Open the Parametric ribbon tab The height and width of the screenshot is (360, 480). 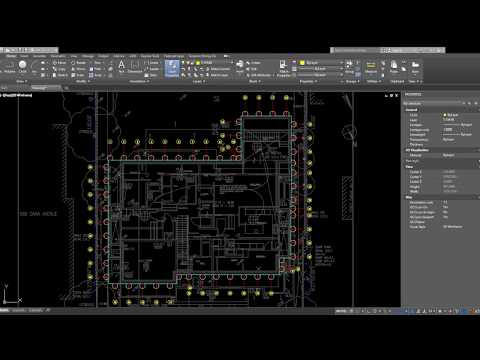click(x=58, y=56)
